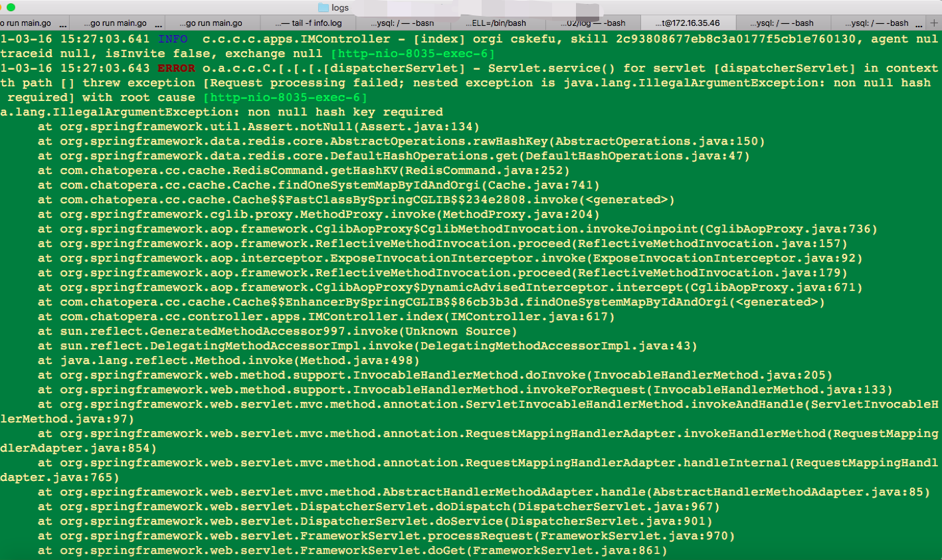Click the blue INFO log level text
This screenshot has width=942, height=560.
click(x=173, y=39)
